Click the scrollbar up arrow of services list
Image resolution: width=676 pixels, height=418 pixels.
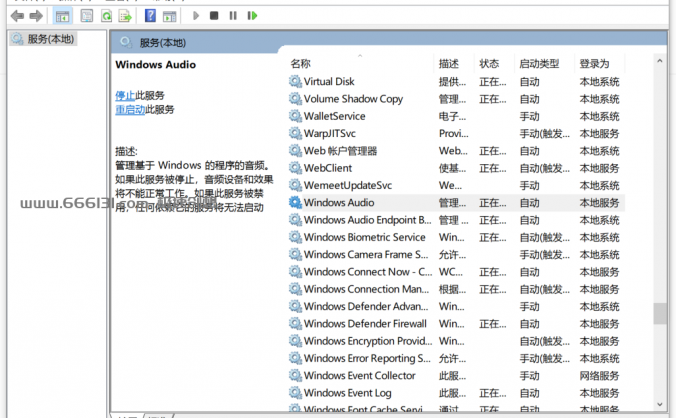(660, 61)
